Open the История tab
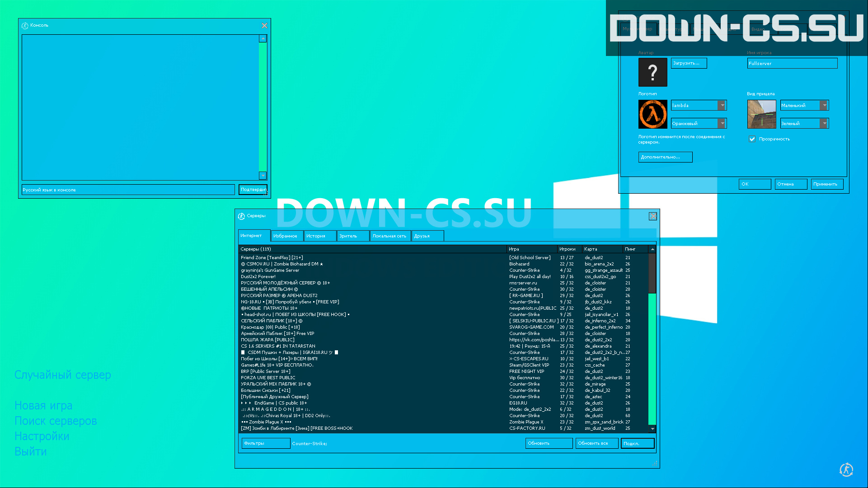This screenshot has width=868, height=488. [320, 236]
